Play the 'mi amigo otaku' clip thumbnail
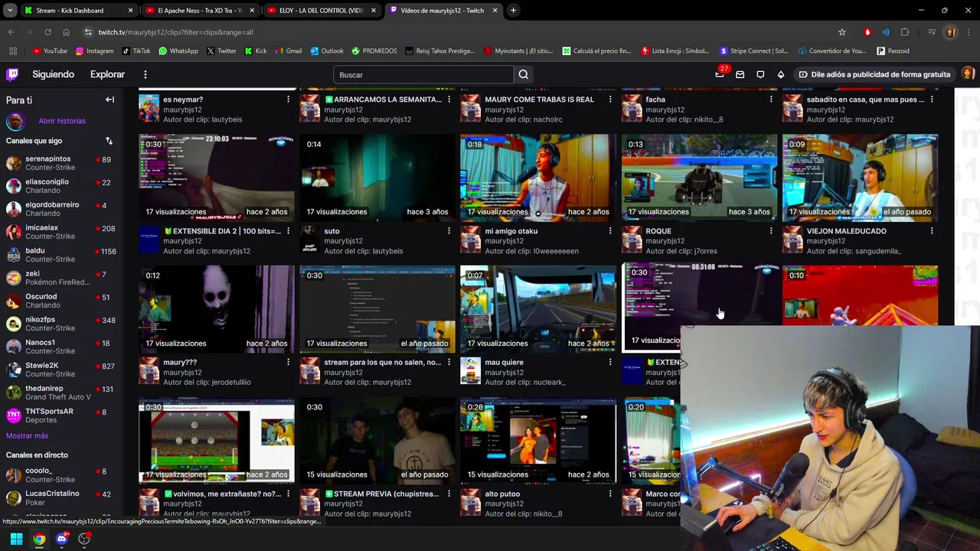This screenshot has height=551, width=980. pyautogui.click(x=538, y=178)
